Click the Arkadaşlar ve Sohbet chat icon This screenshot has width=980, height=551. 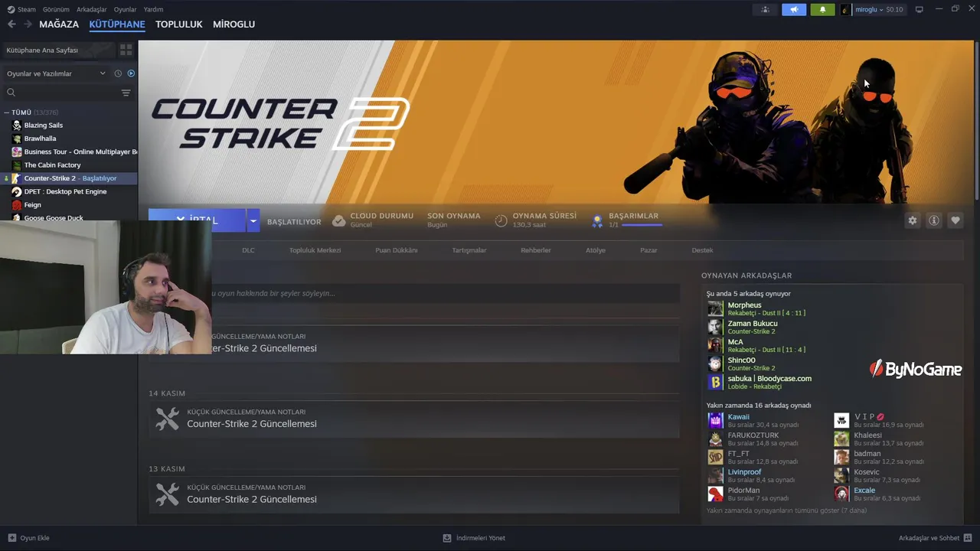968,538
